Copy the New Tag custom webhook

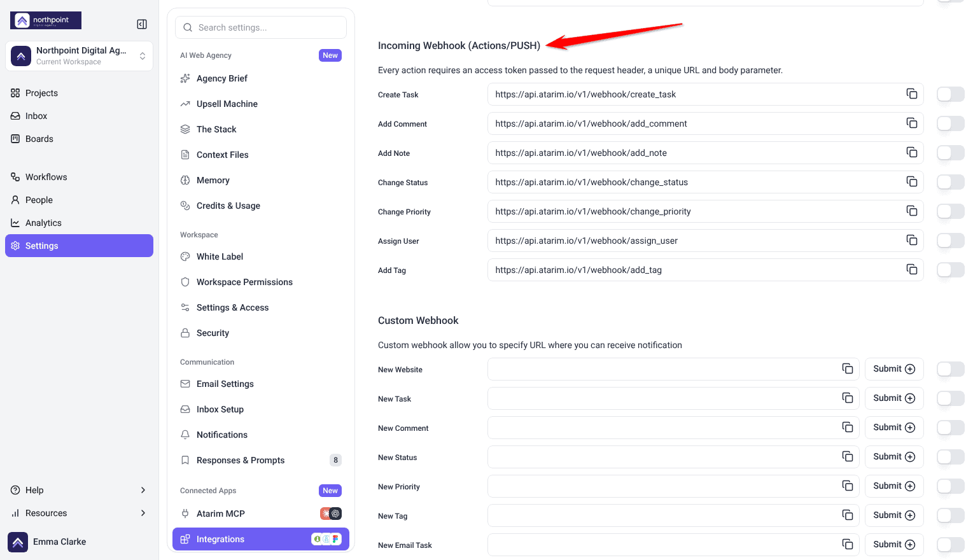pyautogui.click(x=848, y=515)
